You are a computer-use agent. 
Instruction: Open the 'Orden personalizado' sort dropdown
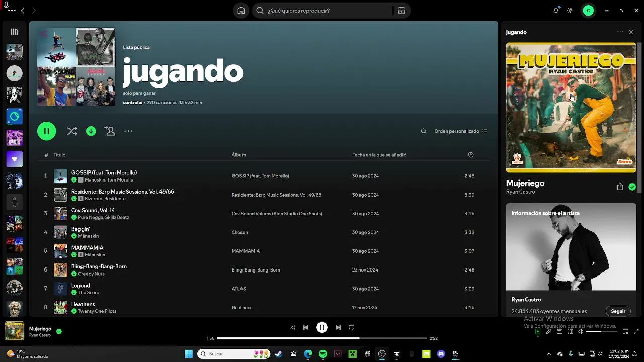[x=461, y=131]
